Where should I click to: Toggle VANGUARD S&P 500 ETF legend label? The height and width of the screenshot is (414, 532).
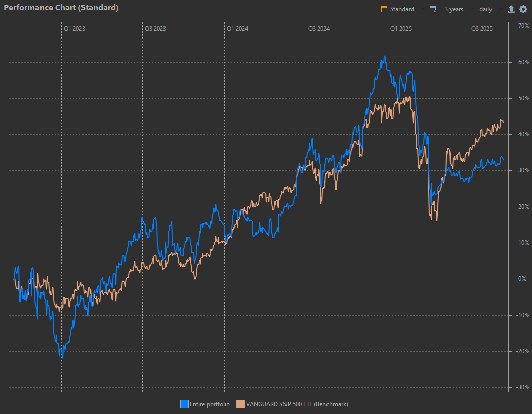pyautogui.click(x=297, y=404)
